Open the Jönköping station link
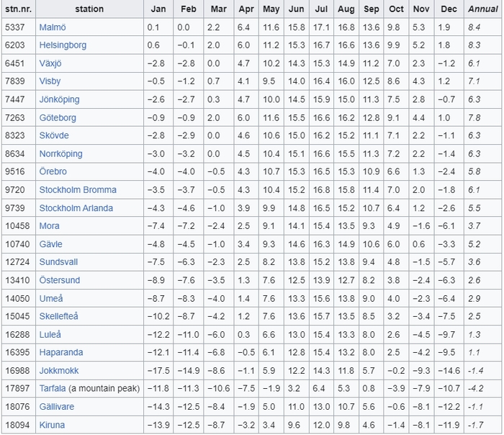Screen dimensions: 504x435 (x=59, y=99)
